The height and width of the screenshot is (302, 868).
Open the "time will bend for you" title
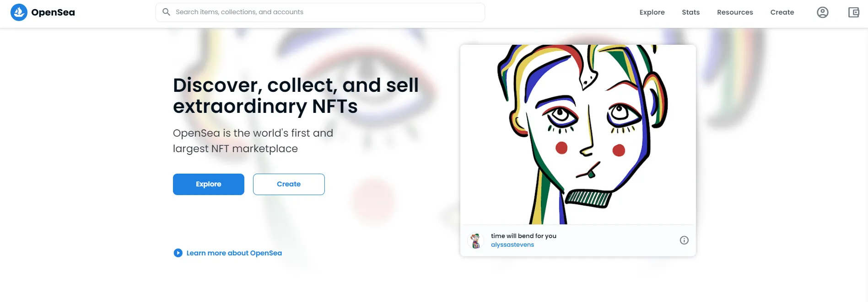(523, 236)
